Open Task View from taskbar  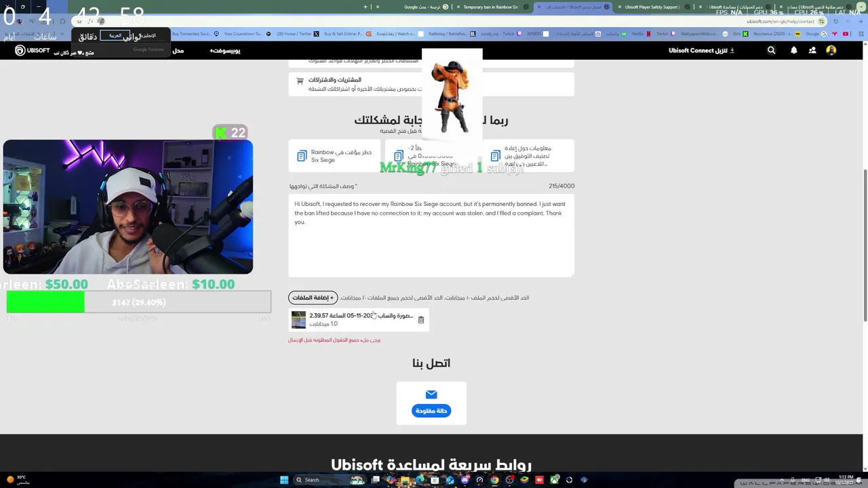(x=375, y=480)
